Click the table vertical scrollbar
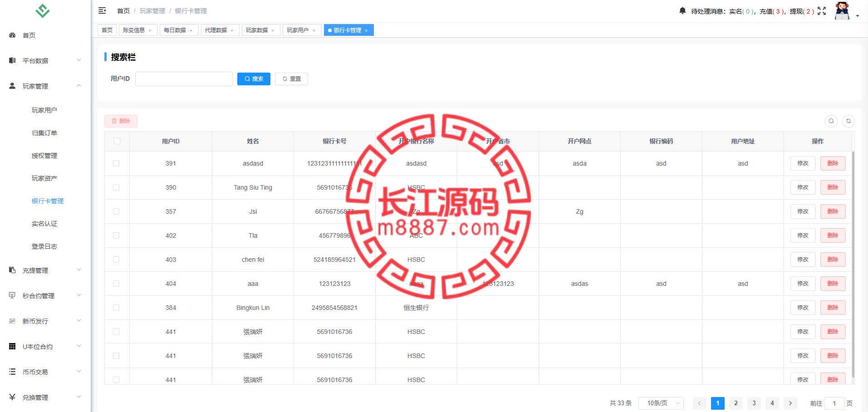 [853, 264]
